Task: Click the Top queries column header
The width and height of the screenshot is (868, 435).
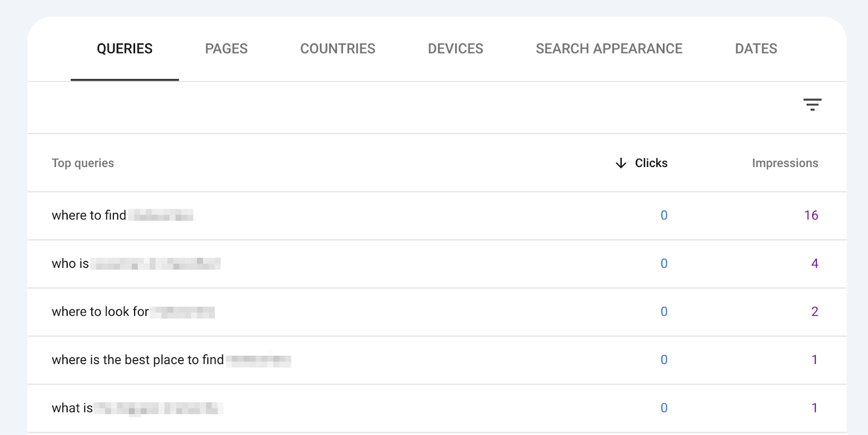Action: [82, 163]
